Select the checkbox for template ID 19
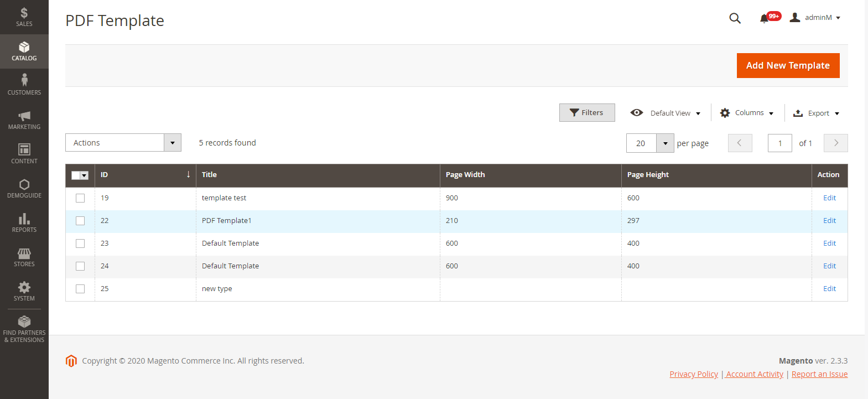 point(80,198)
